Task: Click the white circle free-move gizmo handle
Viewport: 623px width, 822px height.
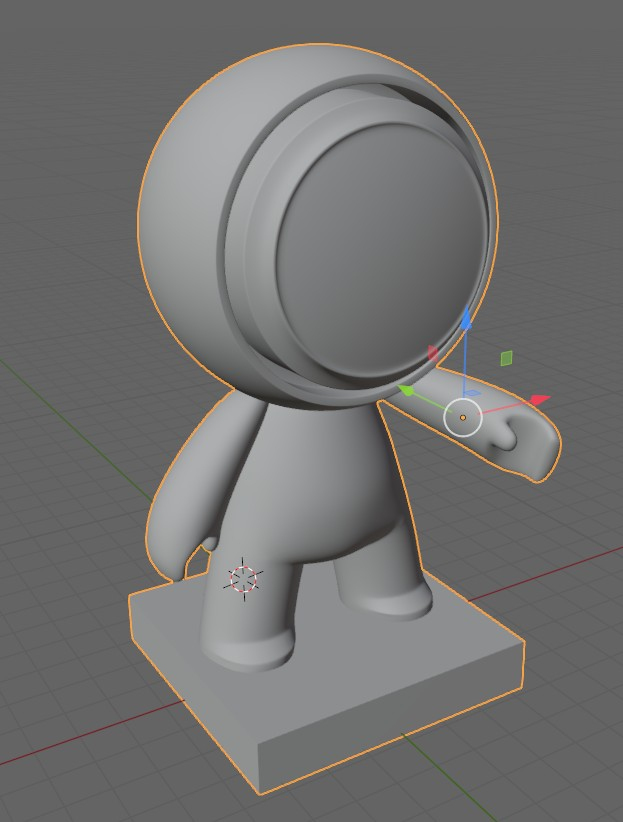Action: coord(463,417)
